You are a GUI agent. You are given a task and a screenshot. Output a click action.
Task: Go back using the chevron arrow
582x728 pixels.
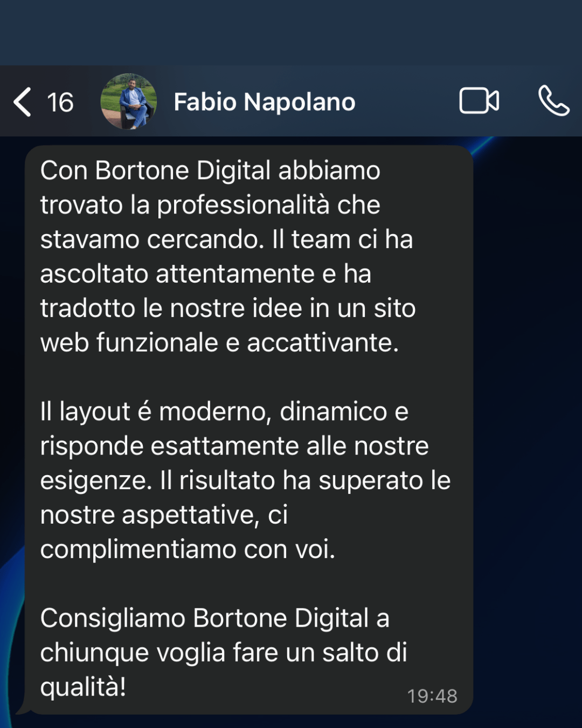[22, 102]
